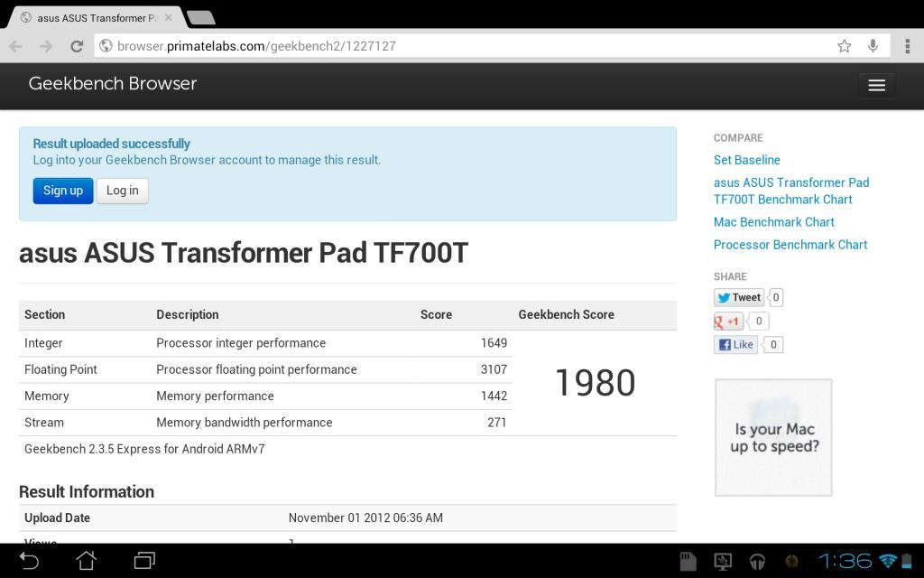This screenshot has width=924, height=578.
Task: Open Chrome three-dot overflow menu
Action: (x=908, y=46)
